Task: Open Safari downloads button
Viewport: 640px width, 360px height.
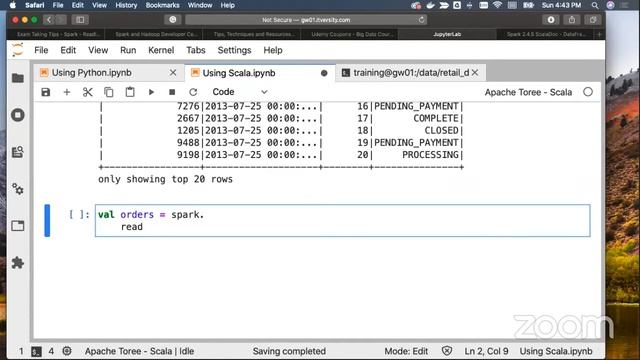Action: click(551, 20)
